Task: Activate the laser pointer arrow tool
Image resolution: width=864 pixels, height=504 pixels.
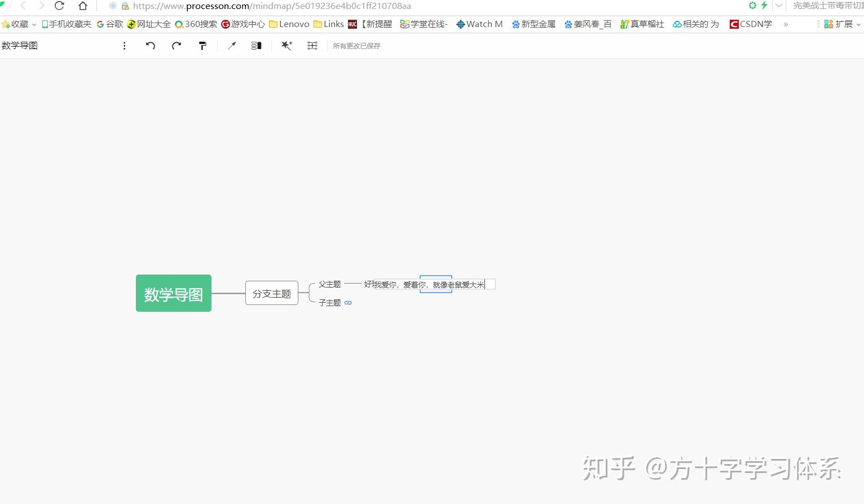Action: pyautogui.click(x=232, y=46)
